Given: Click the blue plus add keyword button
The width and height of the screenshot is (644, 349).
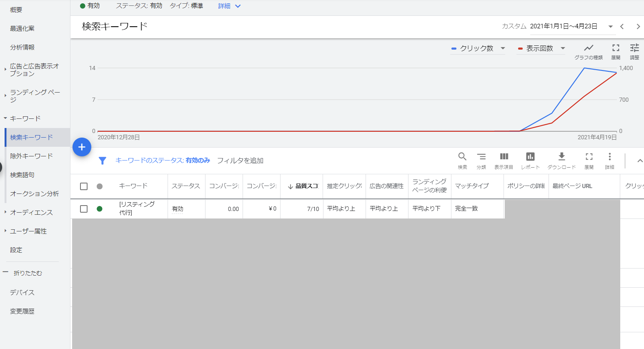Looking at the screenshot, I should point(82,147).
